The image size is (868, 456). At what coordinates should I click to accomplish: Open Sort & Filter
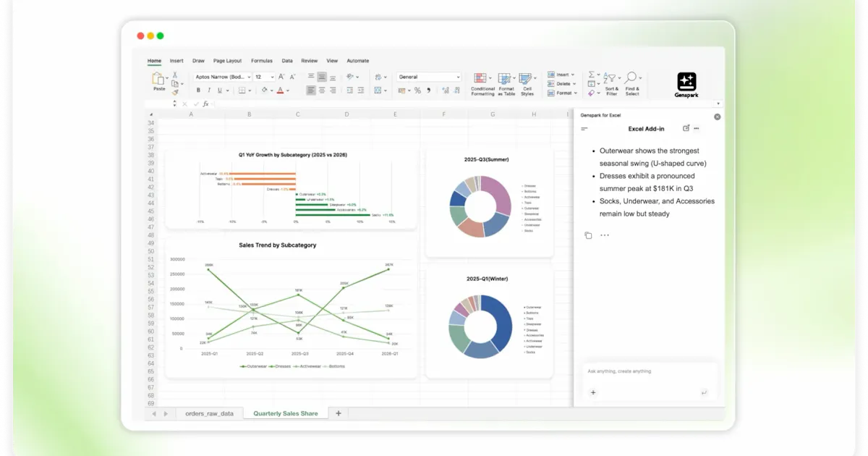click(612, 84)
